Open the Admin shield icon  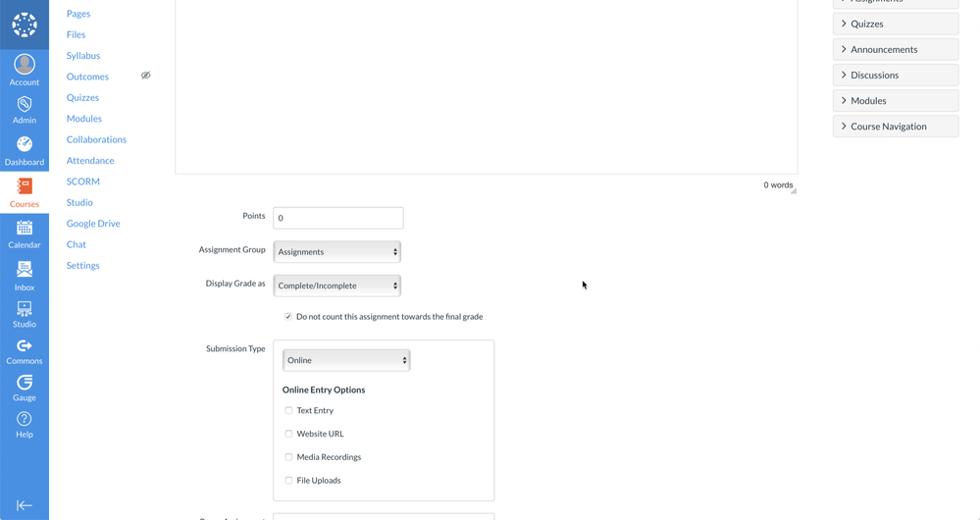click(x=25, y=105)
